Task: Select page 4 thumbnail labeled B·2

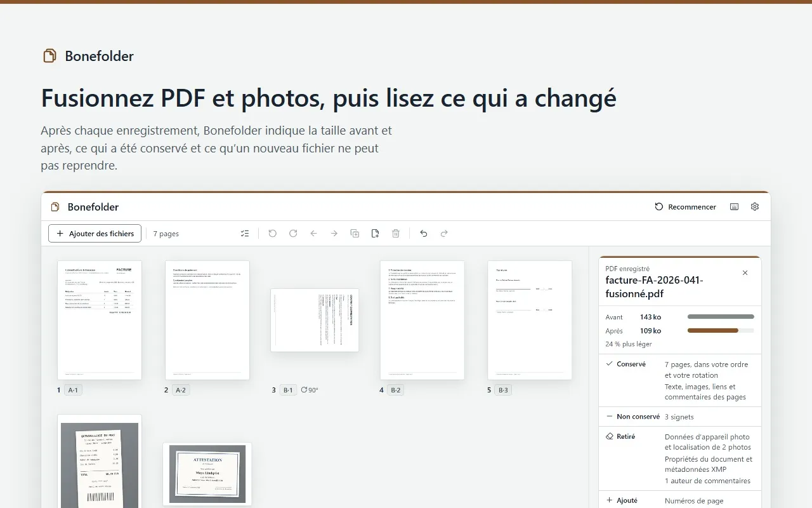Action: tap(422, 320)
